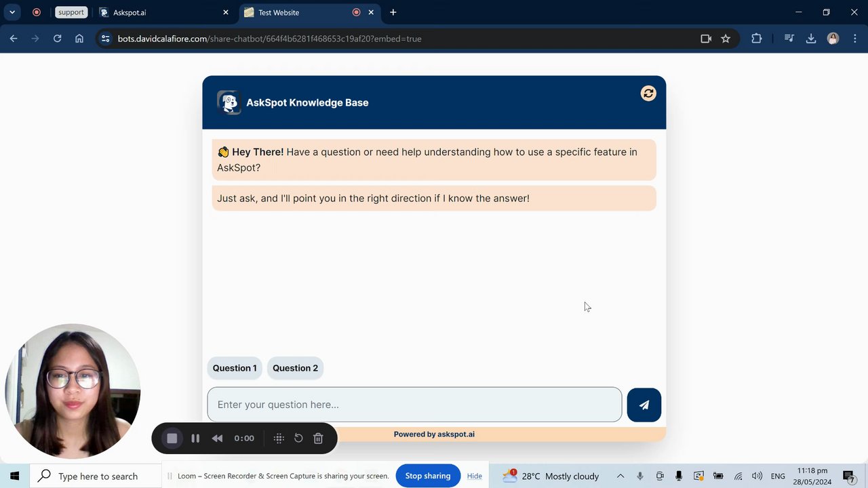Send the message with the paper plane button
This screenshot has width=868, height=488.
644,405
